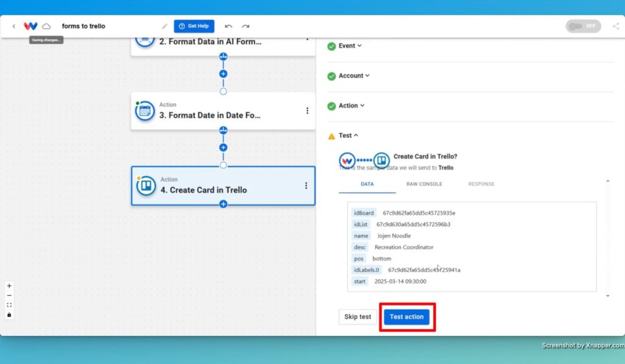Click the Test warning triangle icon
The width and height of the screenshot is (625, 364).
(331, 136)
